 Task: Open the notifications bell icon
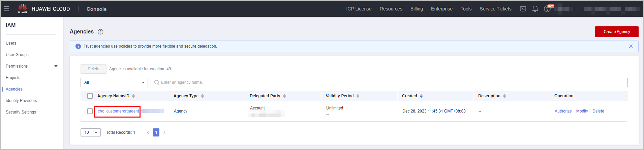point(535,9)
